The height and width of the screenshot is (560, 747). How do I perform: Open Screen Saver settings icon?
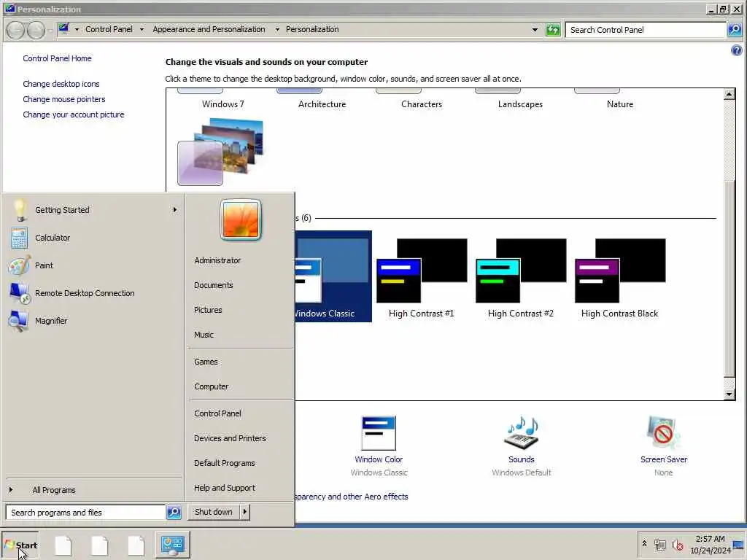pos(663,433)
